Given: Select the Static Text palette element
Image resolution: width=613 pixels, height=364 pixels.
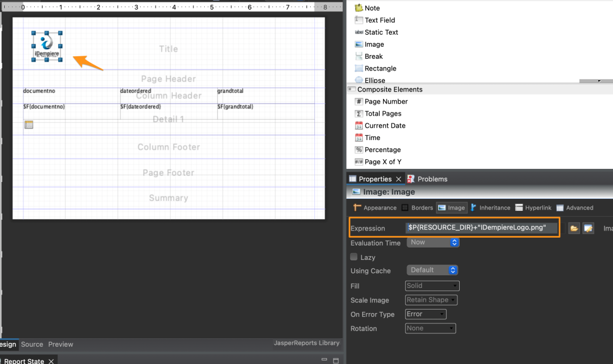Looking at the screenshot, I should click(376, 32).
